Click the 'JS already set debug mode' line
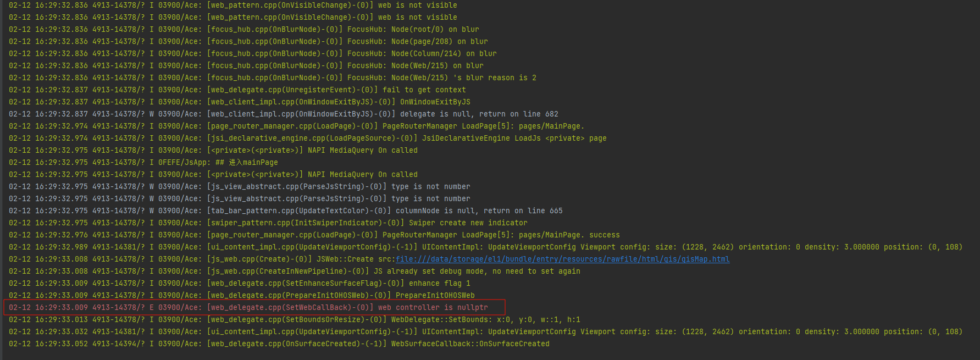The width and height of the screenshot is (980, 360). point(295,271)
